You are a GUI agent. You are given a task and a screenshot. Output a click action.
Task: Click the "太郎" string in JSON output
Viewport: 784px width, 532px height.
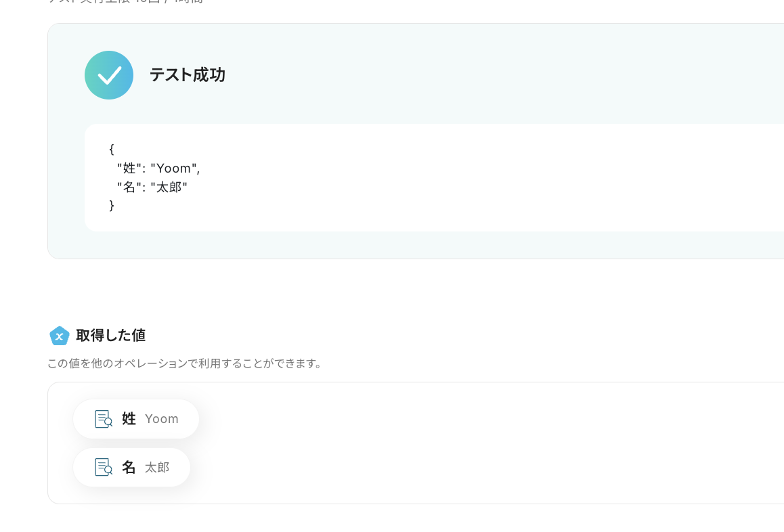click(169, 187)
